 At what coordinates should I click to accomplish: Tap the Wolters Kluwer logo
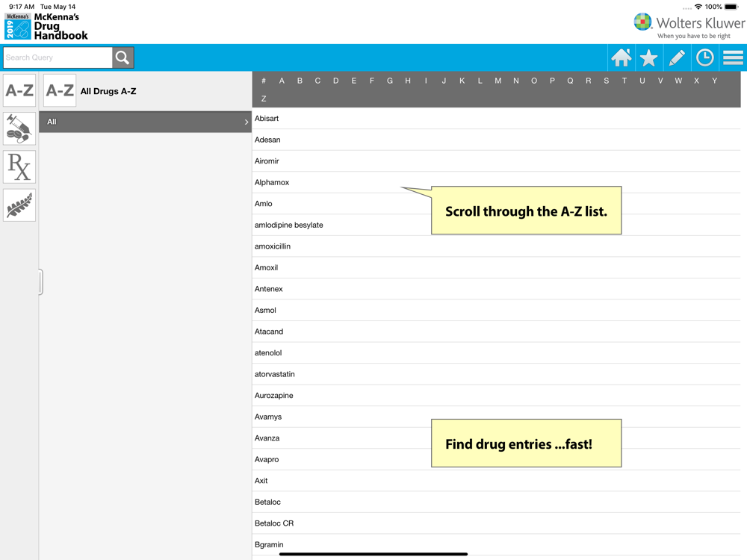(x=689, y=27)
